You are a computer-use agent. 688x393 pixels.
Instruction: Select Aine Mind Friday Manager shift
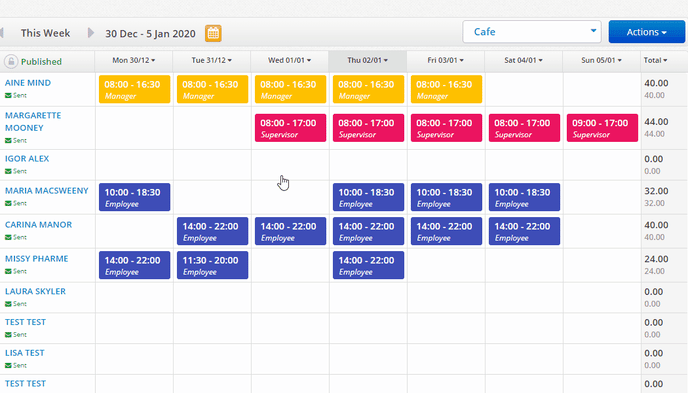446,89
